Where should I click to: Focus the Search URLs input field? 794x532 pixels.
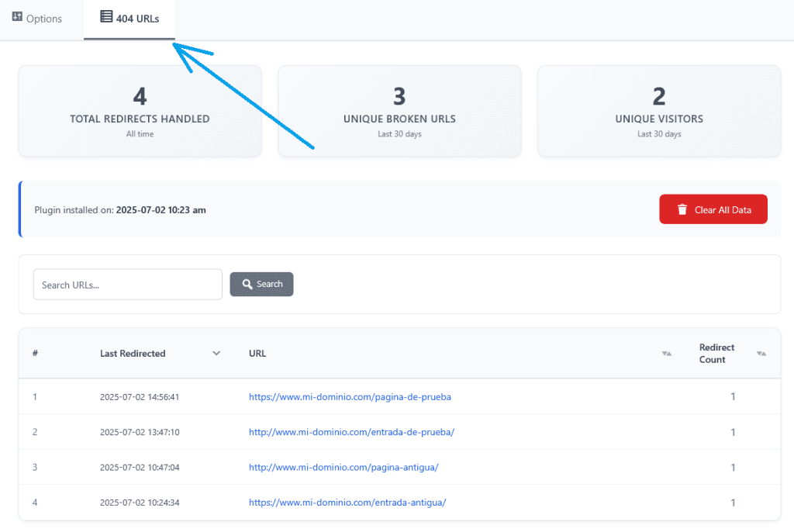click(x=127, y=285)
